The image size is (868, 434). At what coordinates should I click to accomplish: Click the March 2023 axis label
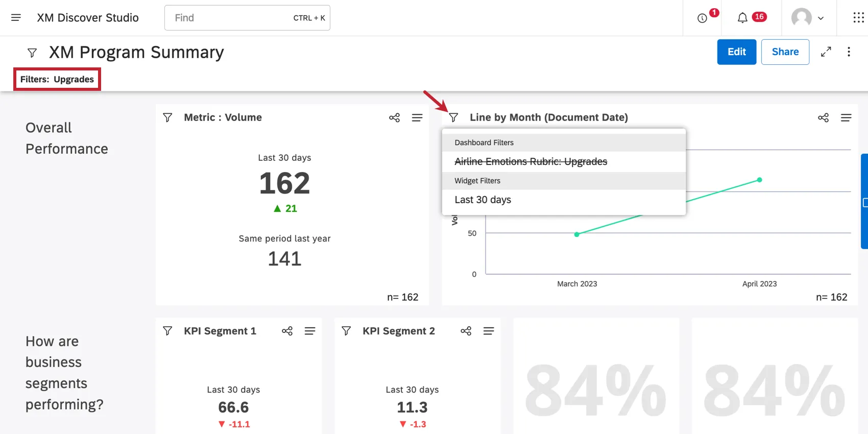[577, 284]
